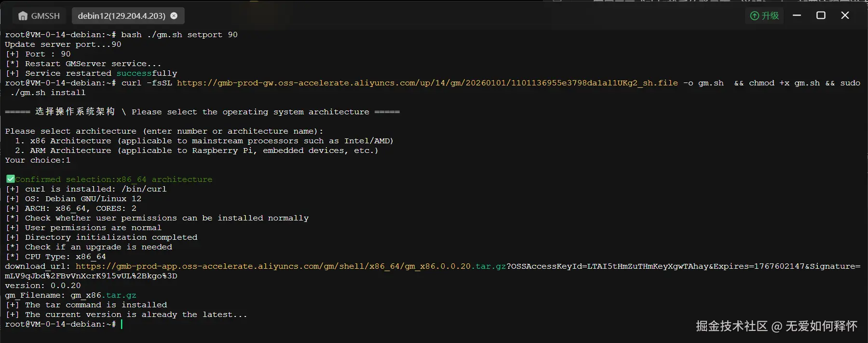
Task: Open the gmb-prod-app download URL link
Action: point(290,266)
